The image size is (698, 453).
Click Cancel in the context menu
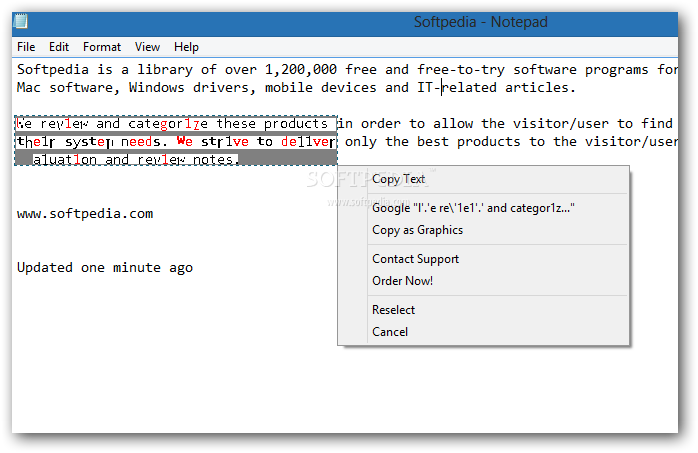click(497, 332)
